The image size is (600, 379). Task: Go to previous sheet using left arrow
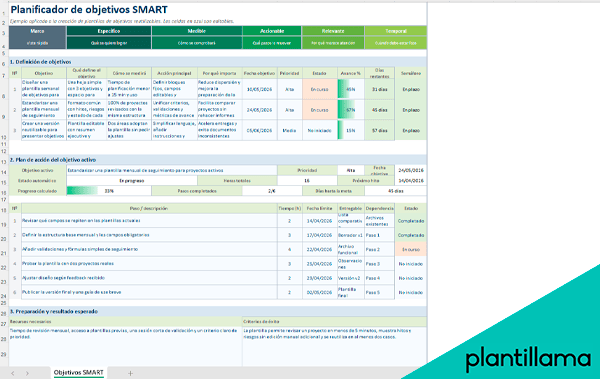click(13, 373)
